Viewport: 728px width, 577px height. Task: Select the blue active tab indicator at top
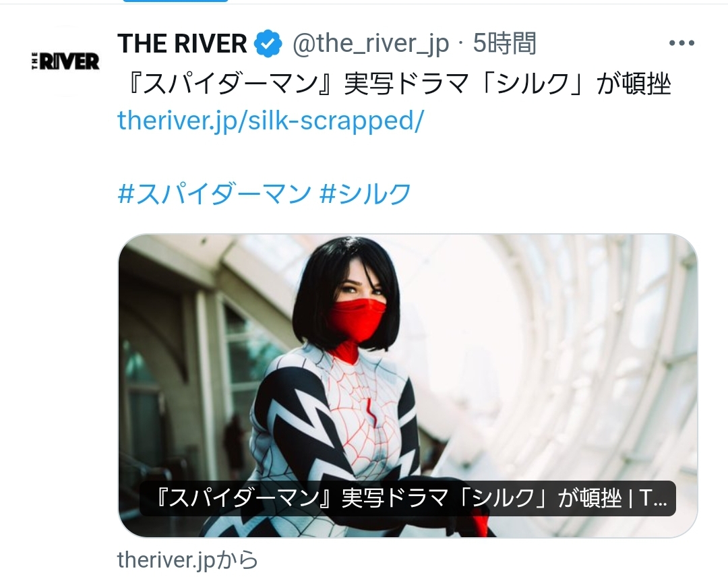tap(175, 1)
